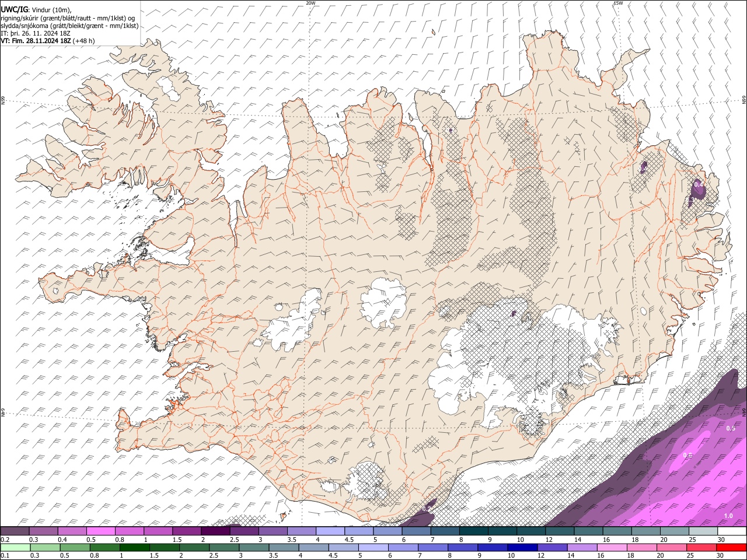Pick lower legend green swatch starting at 0.8
Image resolution: width=747 pixels, height=560 pixels.
tap(104, 547)
